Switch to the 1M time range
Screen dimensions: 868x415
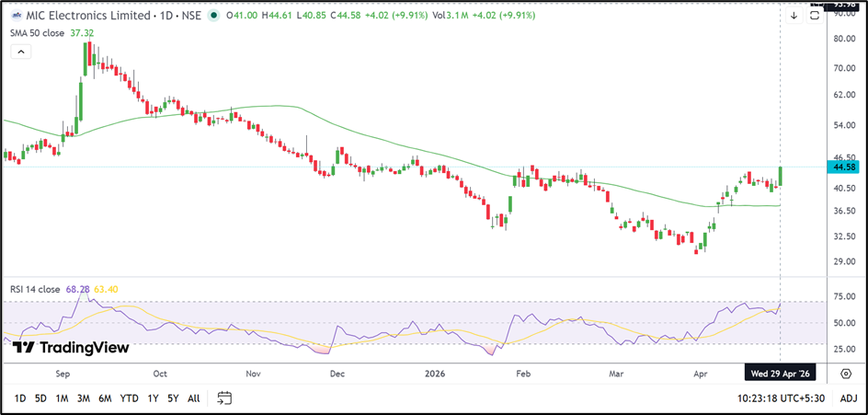62,398
